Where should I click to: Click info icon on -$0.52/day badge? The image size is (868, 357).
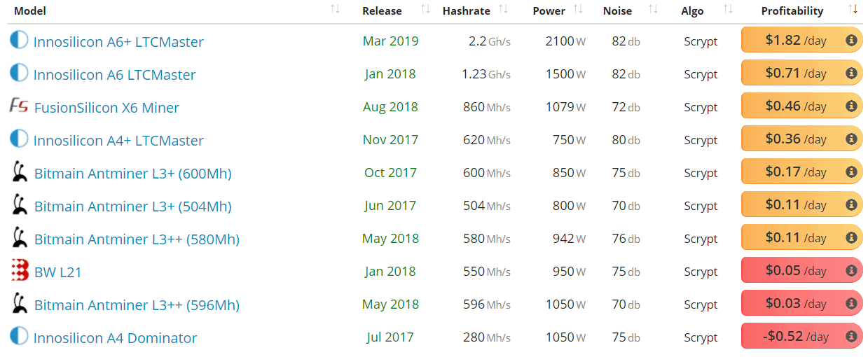(851, 337)
